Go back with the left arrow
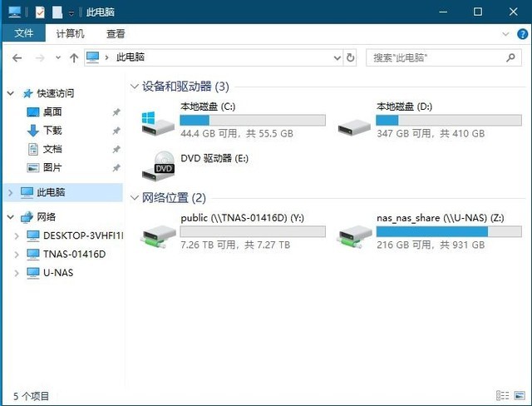This screenshot has width=532, height=406. click(17, 58)
